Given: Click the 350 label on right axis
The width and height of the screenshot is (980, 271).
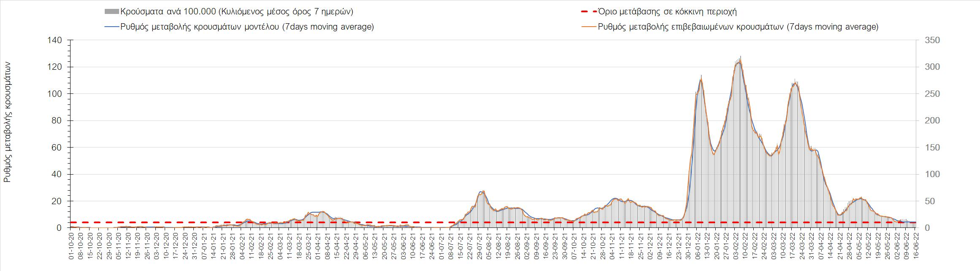Looking at the screenshot, I should [928, 40].
